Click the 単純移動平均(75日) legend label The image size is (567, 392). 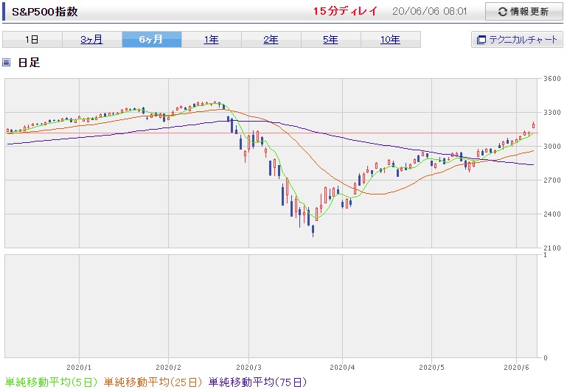(x=258, y=382)
